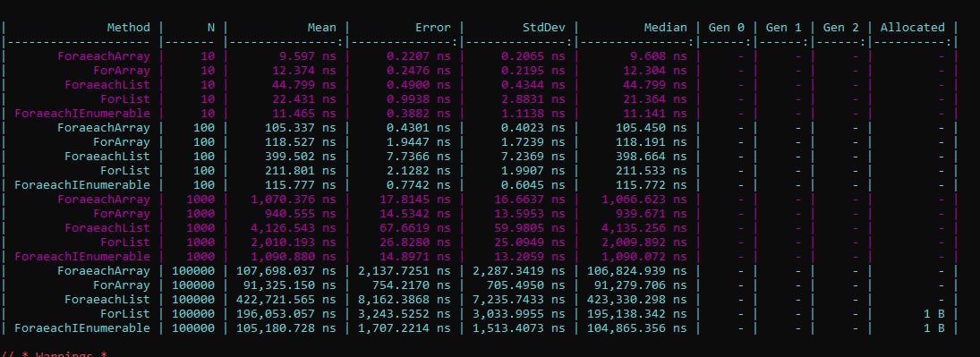Click mean value 2,010.193 ns

click(x=294, y=242)
